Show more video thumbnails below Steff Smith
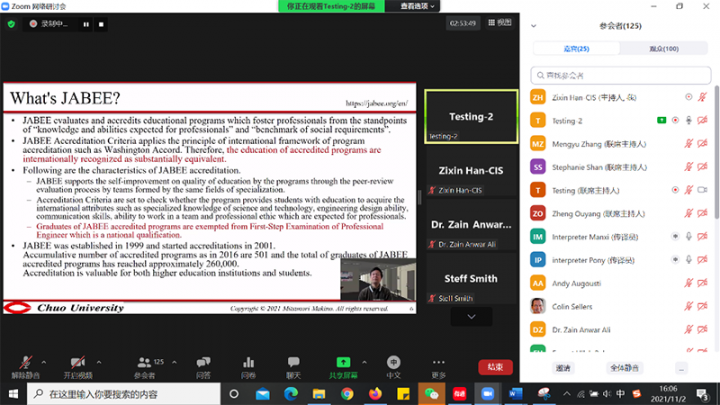Viewport: 720px width, 405px height. click(x=471, y=317)
